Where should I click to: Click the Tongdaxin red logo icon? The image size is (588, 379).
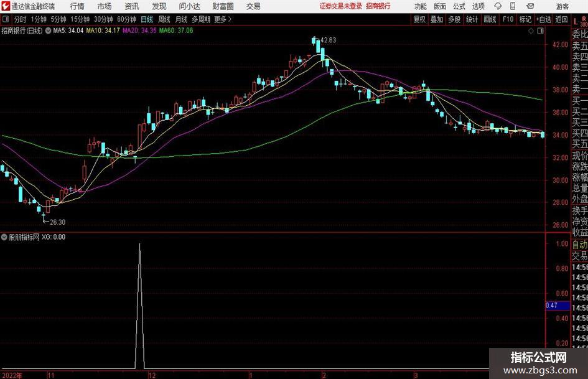(x=6, y=6)
